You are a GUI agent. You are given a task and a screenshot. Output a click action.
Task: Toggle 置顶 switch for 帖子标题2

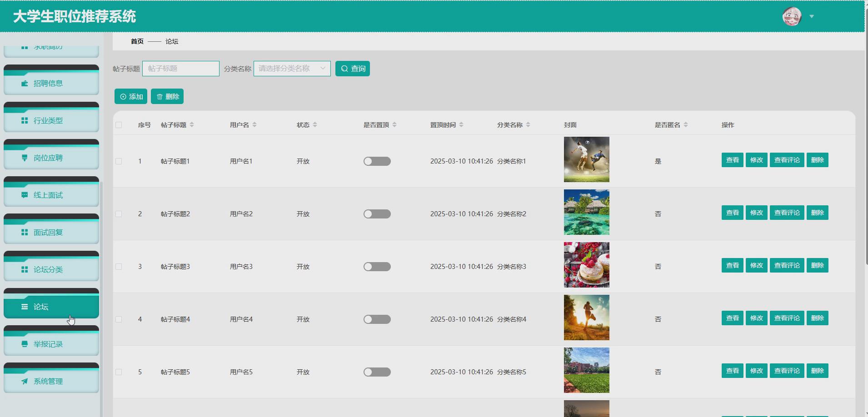coord(377,214)
